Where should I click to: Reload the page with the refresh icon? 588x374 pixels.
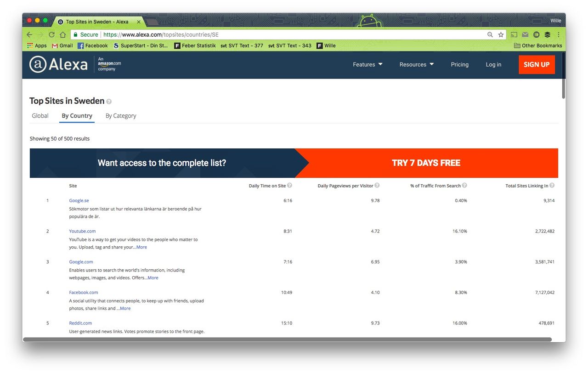tap(51, 35)
